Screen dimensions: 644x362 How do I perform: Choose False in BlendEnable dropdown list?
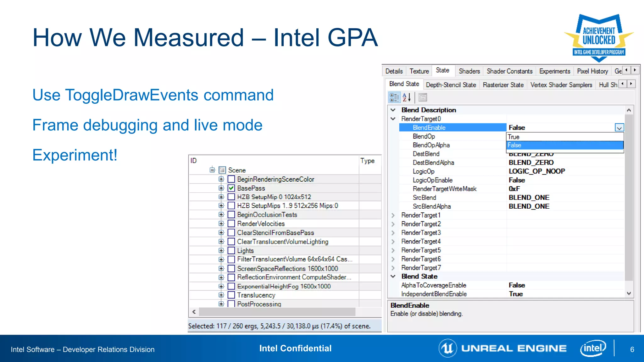pyautogui.click(x=565, y=145)
